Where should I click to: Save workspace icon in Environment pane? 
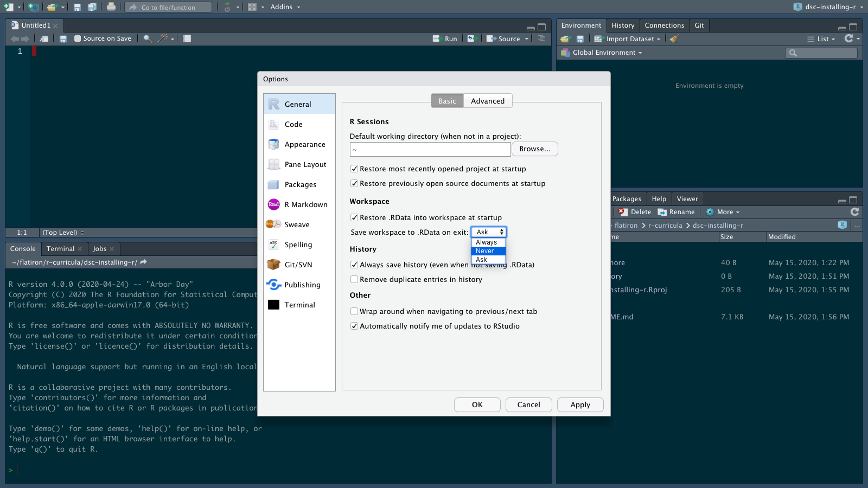click(x=580, y=39)
